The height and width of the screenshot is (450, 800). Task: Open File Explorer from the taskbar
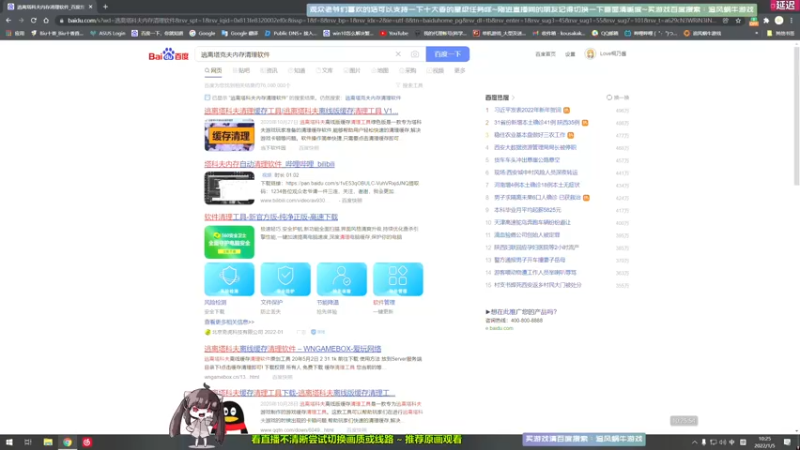point(48,442)
